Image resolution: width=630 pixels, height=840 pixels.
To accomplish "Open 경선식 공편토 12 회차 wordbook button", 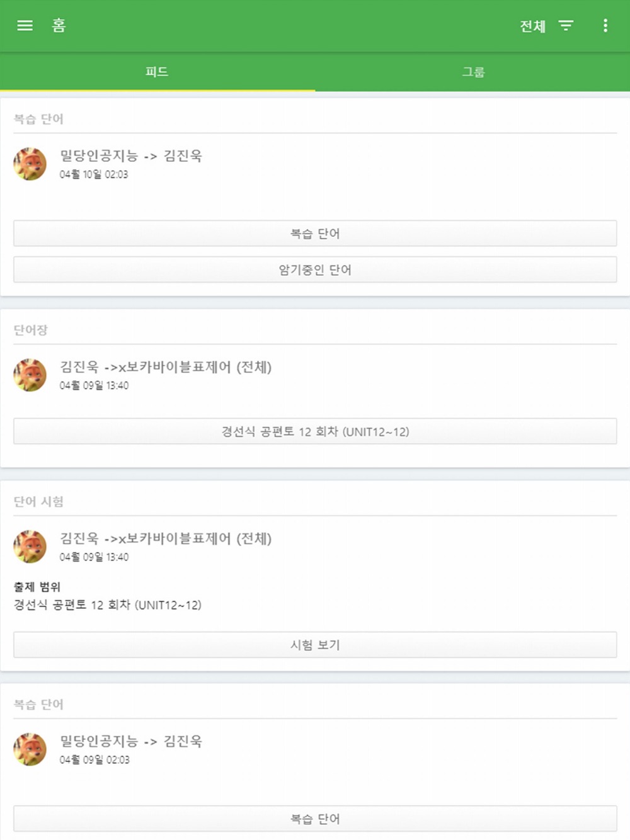I will [x=315, y=431].
